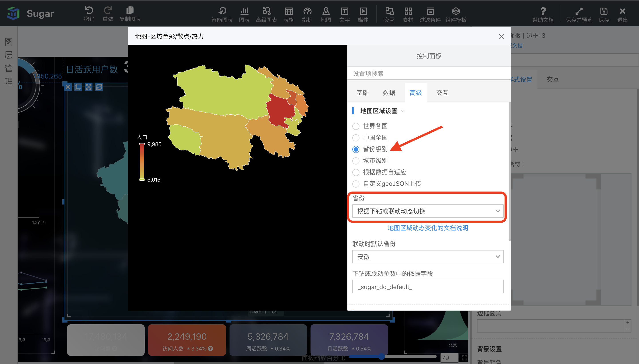Screen dimensions: 639x364
Task: Switch to the background 交互 tab in side panel
Action: click(x=553, y=80)
